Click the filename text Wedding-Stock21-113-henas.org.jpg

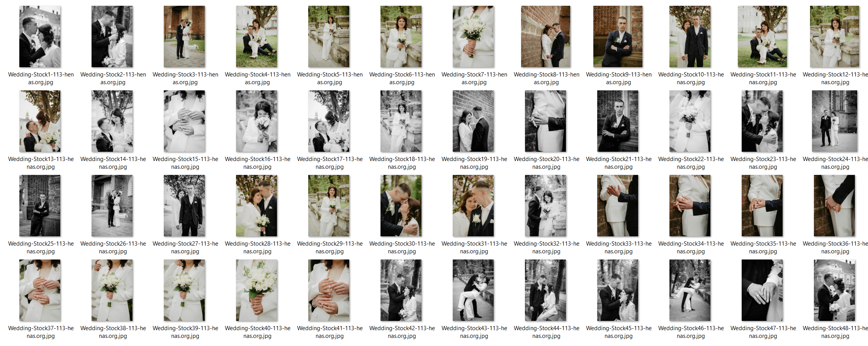[x=619, y=163]
